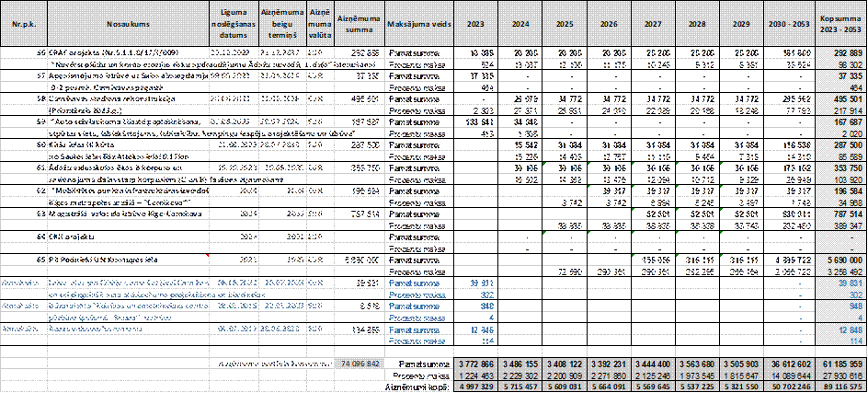Click the grand total cell 89 116 575

(841, 387)
